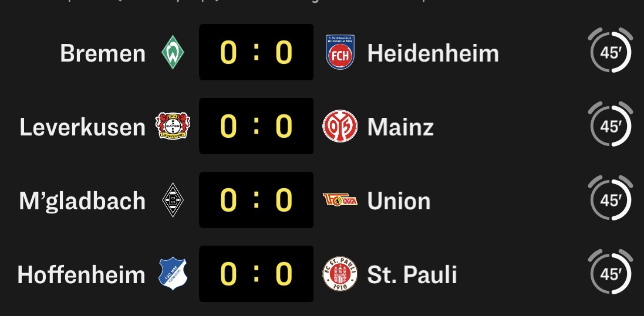Viewport: 644px width, 316px height.
Task: Open the Bremen team name link
Action: click(103, 53)
